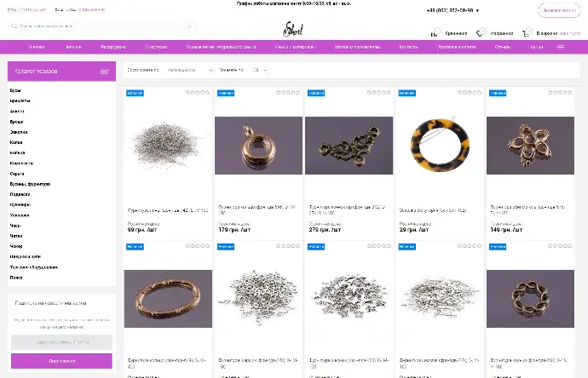588x378 pixels.
Task: Open the Контакты menu item
Action: click(x=409, y=47)
